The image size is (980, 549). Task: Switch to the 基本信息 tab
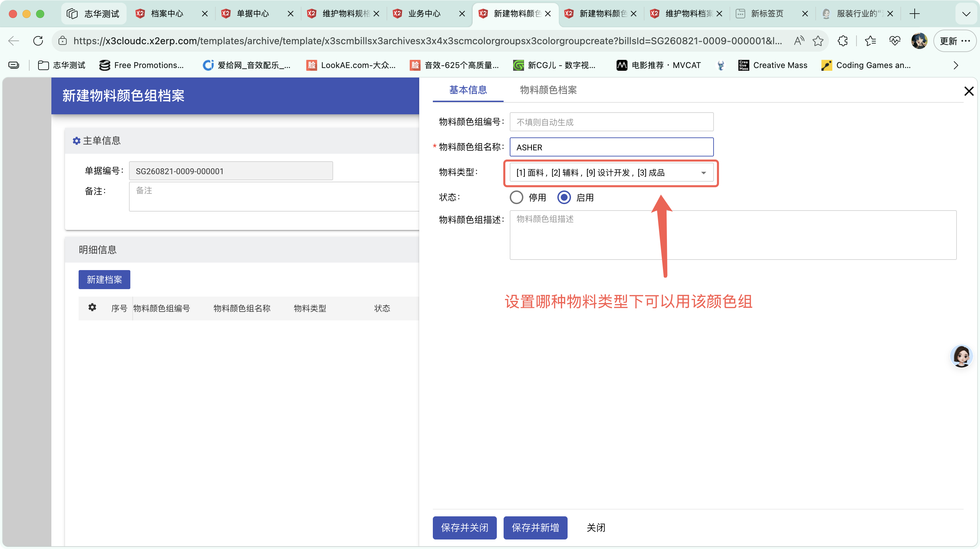(x=468, y=90)
